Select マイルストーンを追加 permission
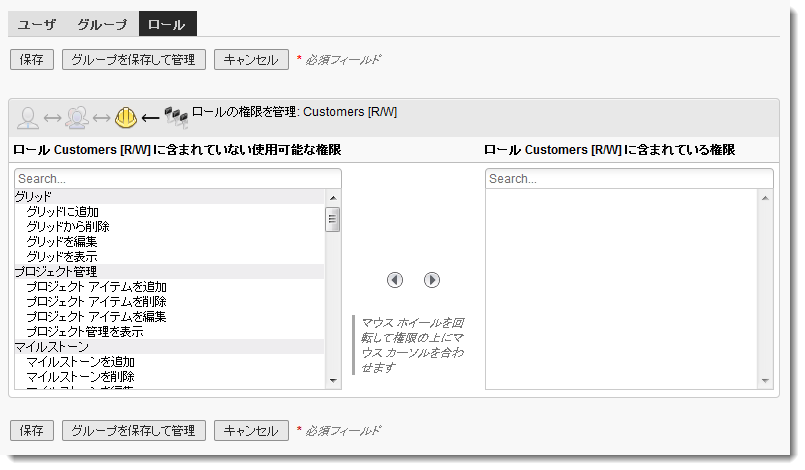 point(169,362)
